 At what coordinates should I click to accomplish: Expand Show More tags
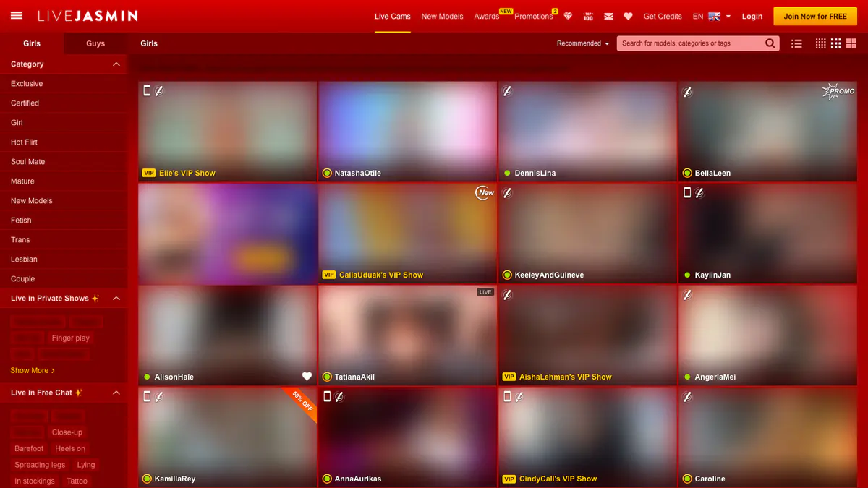point(33,370)
